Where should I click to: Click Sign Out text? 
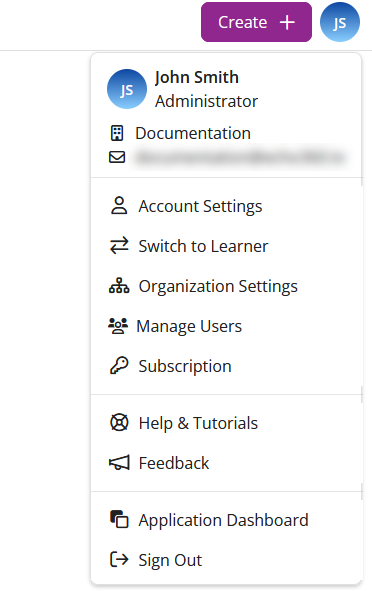[170, 560]
